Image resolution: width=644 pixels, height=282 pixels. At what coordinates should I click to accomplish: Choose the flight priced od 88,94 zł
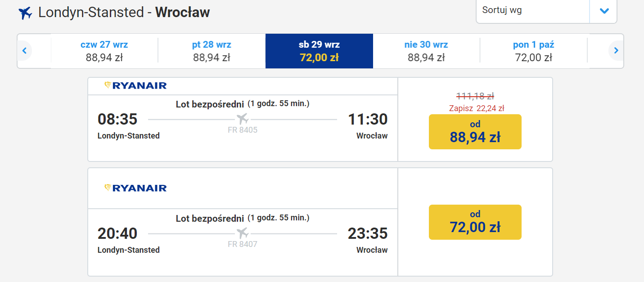pos(475,132)
